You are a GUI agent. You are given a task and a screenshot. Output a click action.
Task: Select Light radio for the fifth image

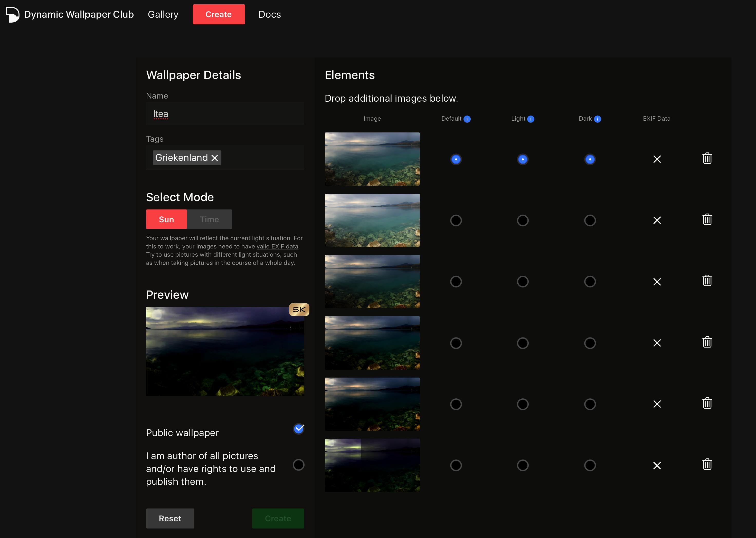523,404
